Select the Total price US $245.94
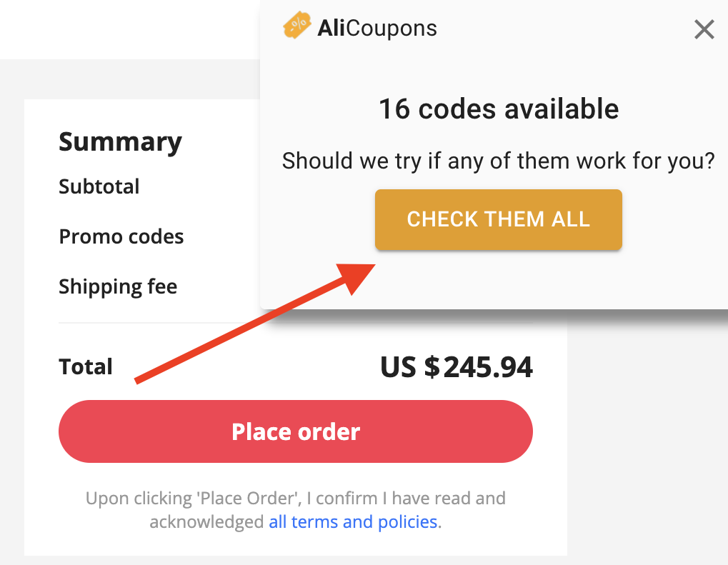Screen dimensions: 728x565 point(456,367)
